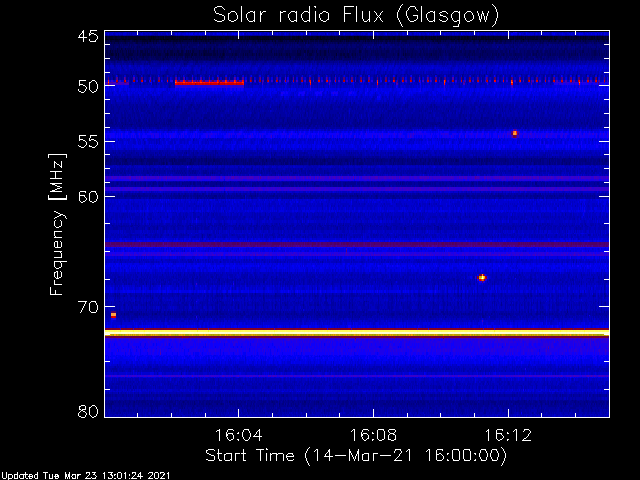The width and height of the screenshot is (640, 480).
Task: Click the '80' frequency tick label
Action: [88, 411]
